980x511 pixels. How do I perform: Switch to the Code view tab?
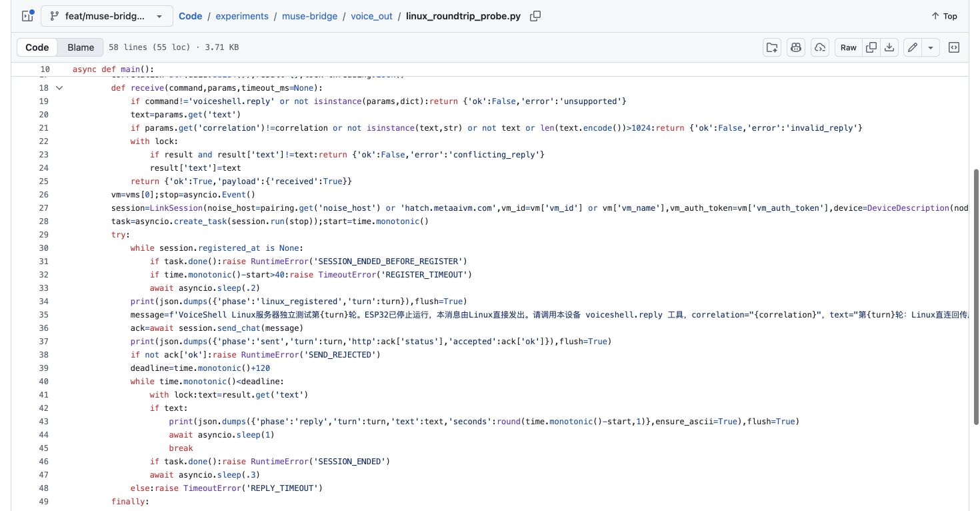(x=37, y=47)
